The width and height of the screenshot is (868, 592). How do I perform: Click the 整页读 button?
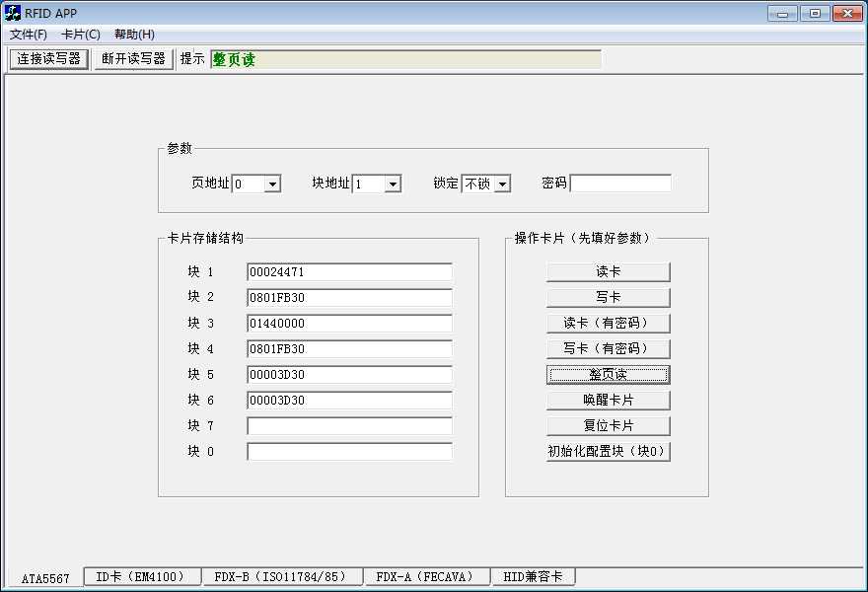[x=609, y=374]
